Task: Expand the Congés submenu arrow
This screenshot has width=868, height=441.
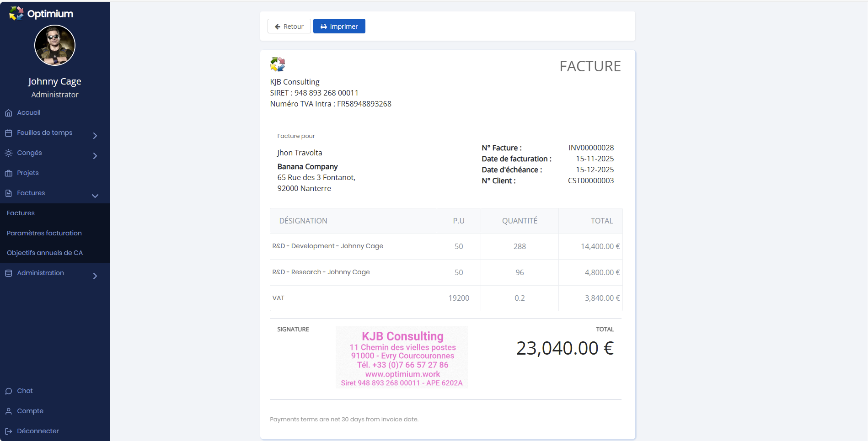Action: 95,156
